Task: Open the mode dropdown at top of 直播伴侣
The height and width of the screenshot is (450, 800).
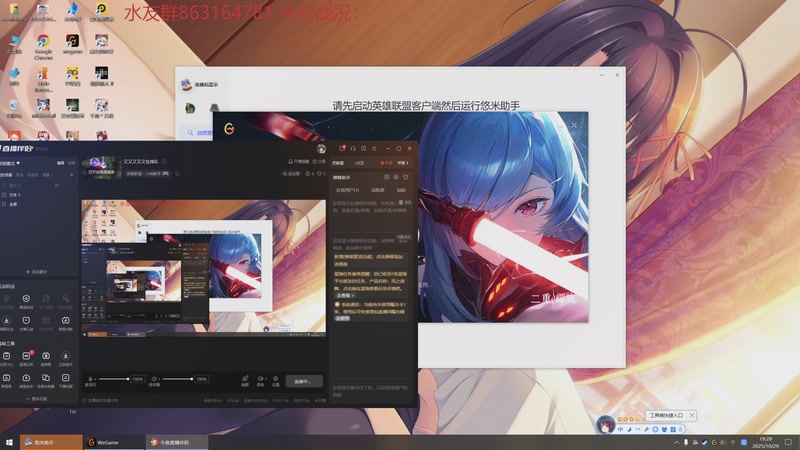Action: pos(10,163)
